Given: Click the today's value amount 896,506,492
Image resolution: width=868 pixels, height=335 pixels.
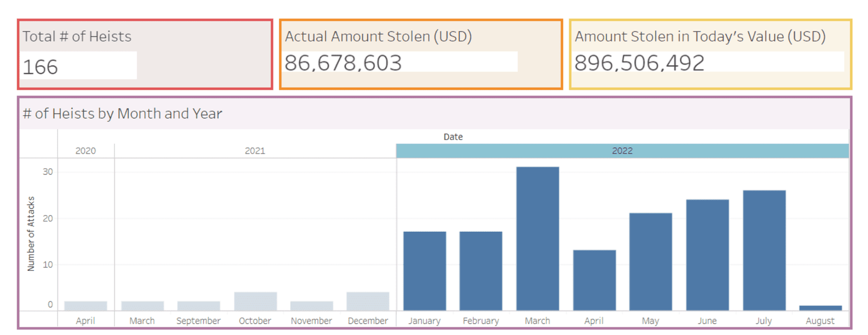Looking at the screenshot, I should pos(639,63).
